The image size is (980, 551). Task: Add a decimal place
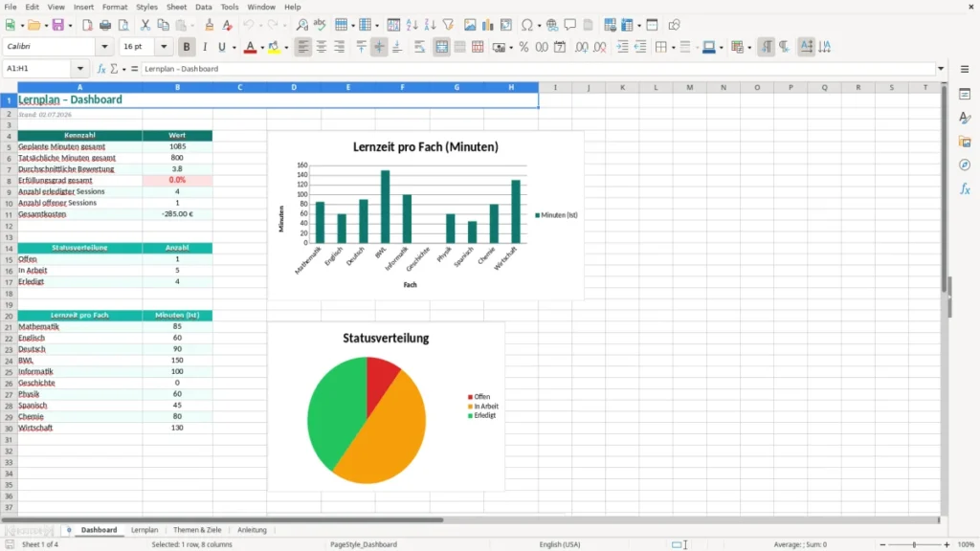tap(581, 47)
